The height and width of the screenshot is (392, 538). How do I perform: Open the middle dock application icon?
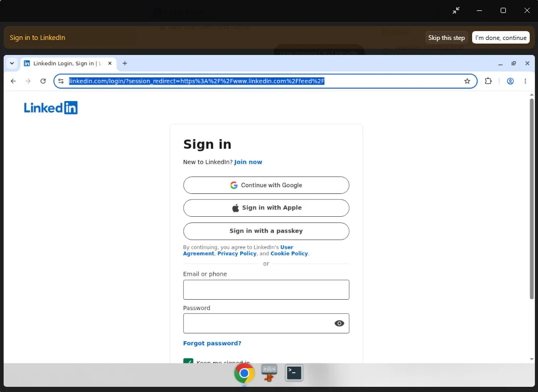(x=269, y=373)
